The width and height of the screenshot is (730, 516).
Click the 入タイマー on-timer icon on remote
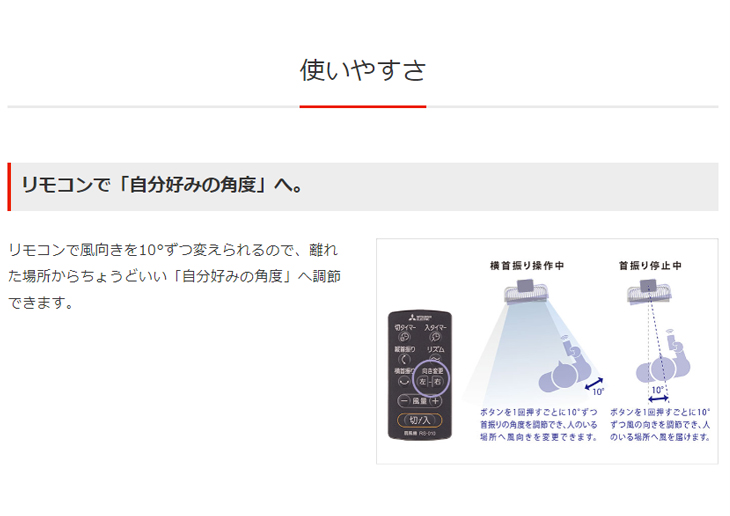[x=435, y=337]
